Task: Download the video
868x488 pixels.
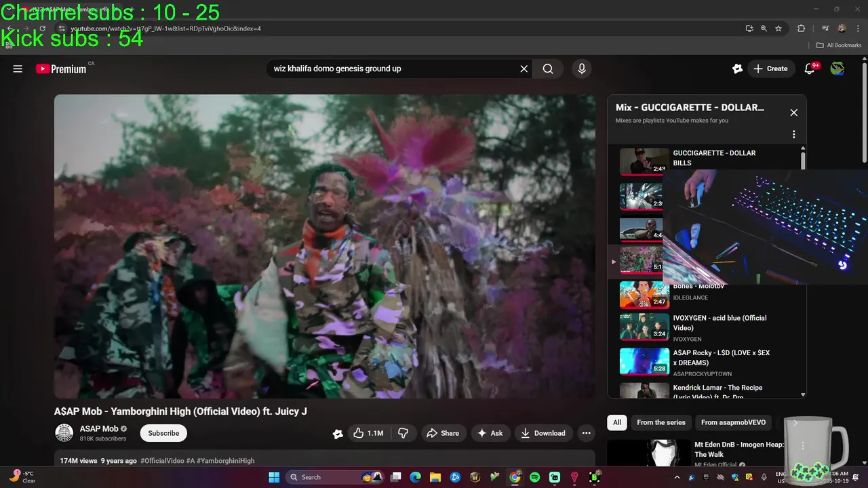Action: (x=542, y=433)
